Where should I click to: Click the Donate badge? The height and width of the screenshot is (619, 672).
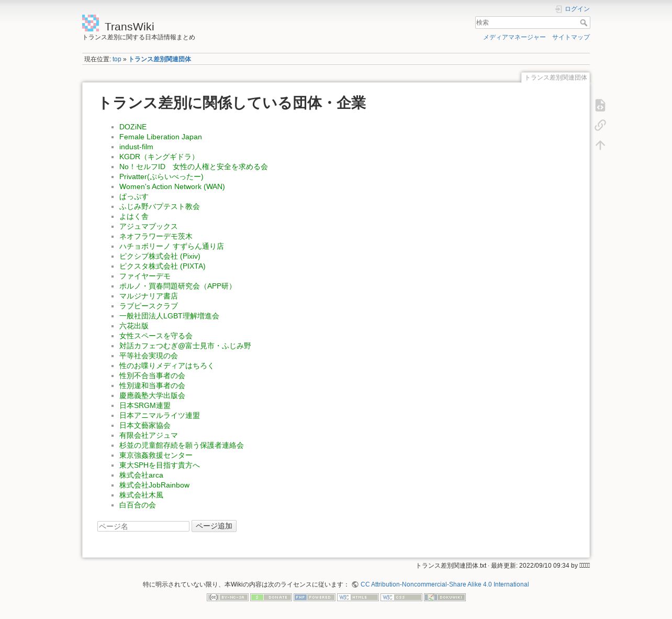[271, 597]
